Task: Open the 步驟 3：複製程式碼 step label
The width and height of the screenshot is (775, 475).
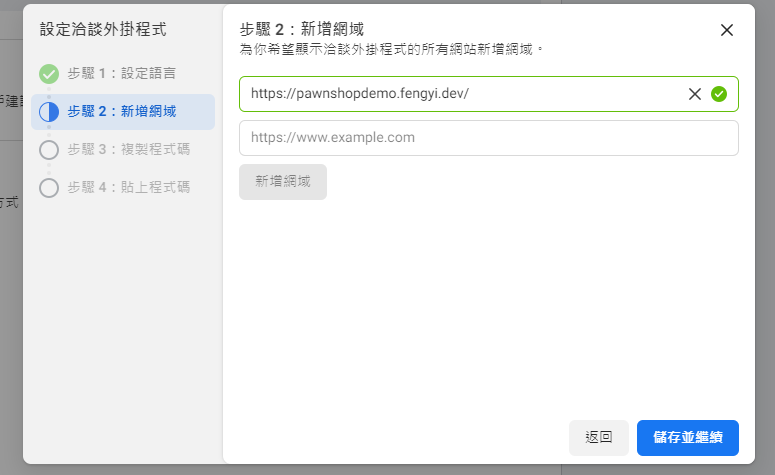Action: 128,150
